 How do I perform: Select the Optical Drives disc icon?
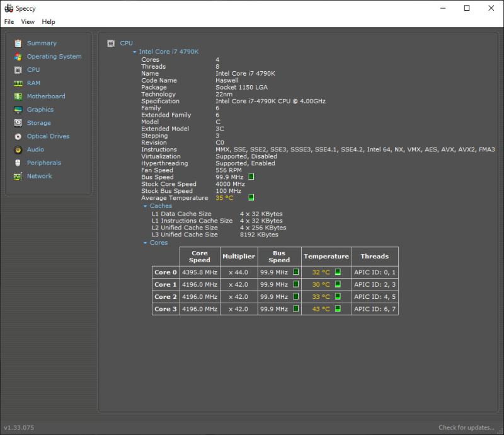(18, 136)
